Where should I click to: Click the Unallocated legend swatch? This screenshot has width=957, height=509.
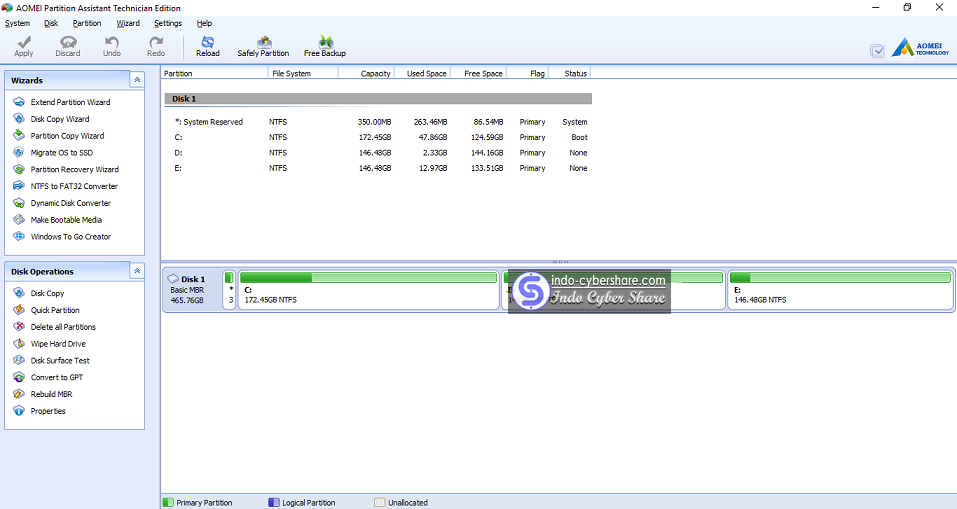pyautogui.click(x=380, y=502)
